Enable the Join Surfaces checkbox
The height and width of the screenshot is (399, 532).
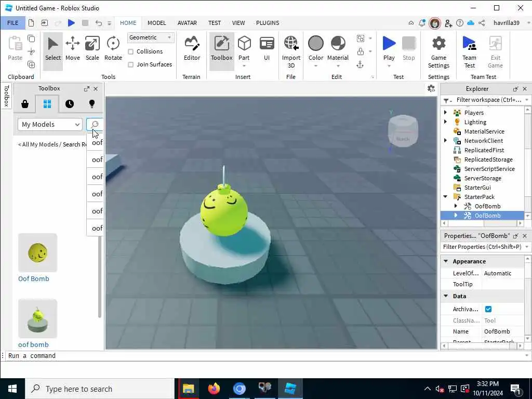tap(130, 64)
